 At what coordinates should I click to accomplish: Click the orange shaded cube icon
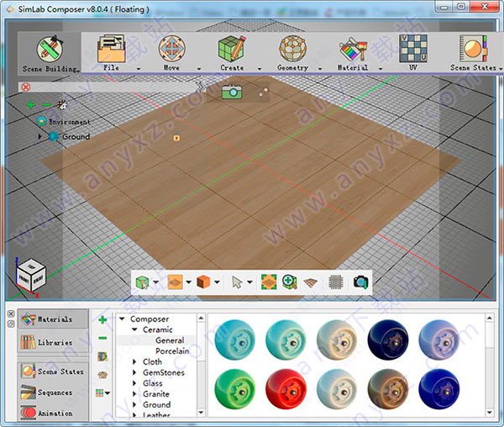coord(204,282)
